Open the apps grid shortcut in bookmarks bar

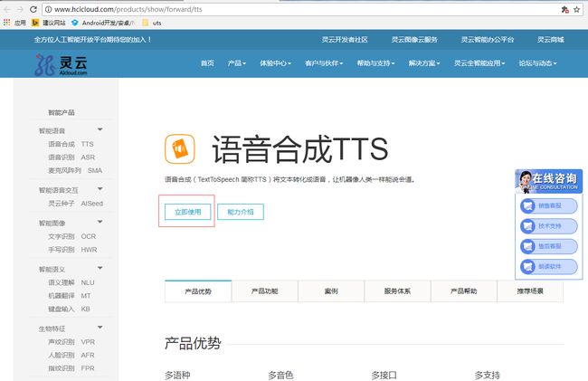tap(6, 23)
